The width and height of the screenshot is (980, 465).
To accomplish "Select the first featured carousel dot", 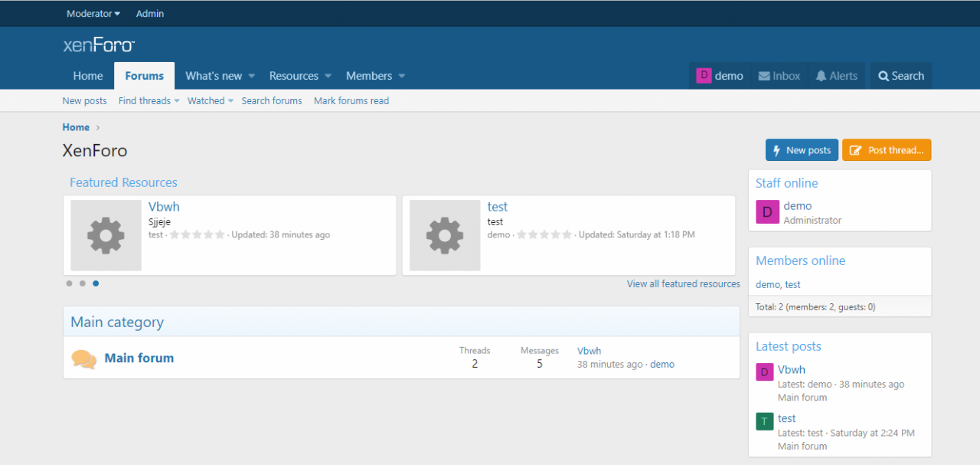I will point(69,283).
